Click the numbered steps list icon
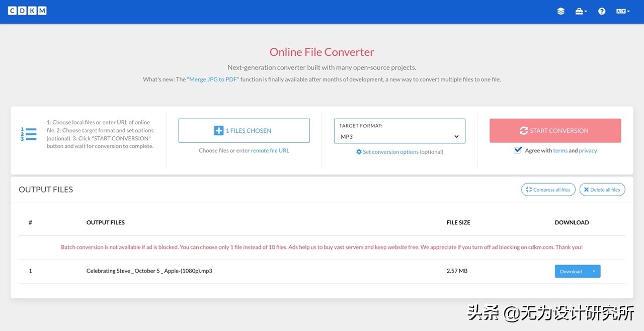This screenshot has height=331, width=644. coord(29,134)
